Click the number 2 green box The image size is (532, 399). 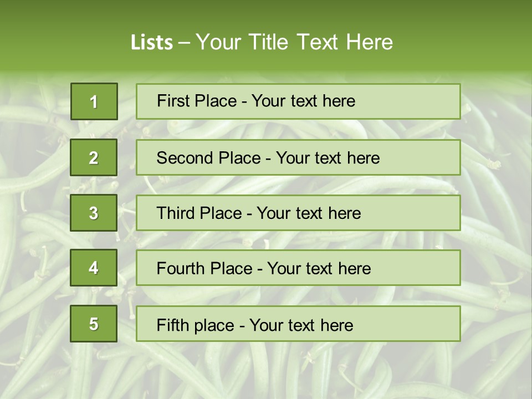coord(94,157)
